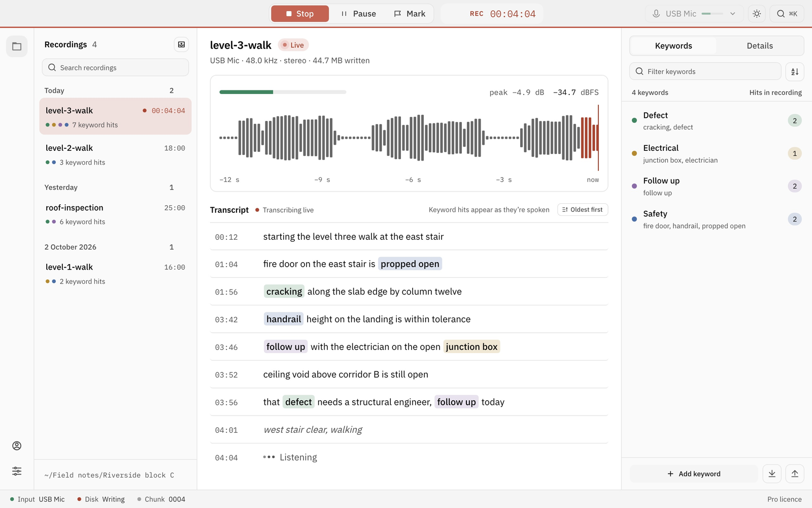Click the 'junction box' keyword highlight
The width and height of the screenshot is (812, 508).
point(471,346)
